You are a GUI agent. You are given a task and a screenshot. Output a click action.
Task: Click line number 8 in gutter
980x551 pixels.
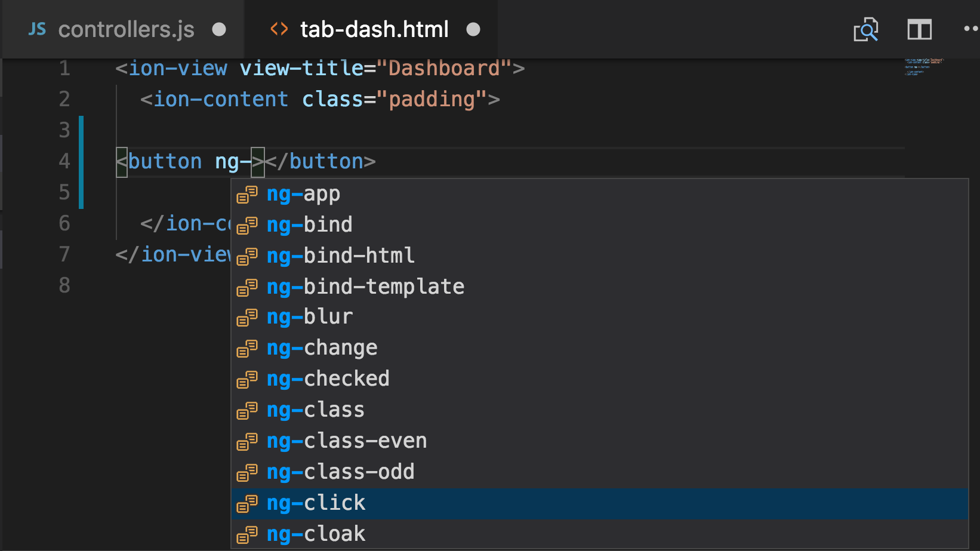tap(64, 285)
